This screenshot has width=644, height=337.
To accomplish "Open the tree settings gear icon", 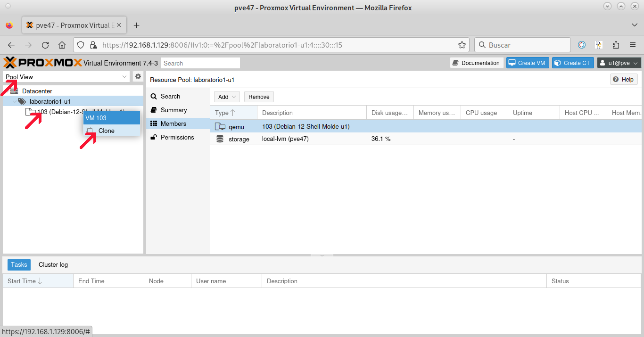I will point(138,76).
